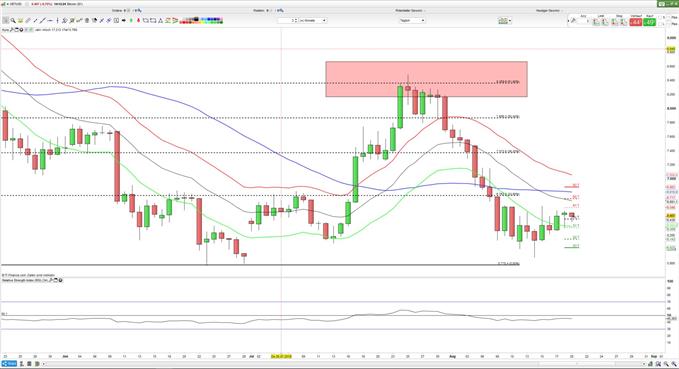Select the diagonal trend line tool
Viewport: 679px width, 369px height.
(42, 20)
